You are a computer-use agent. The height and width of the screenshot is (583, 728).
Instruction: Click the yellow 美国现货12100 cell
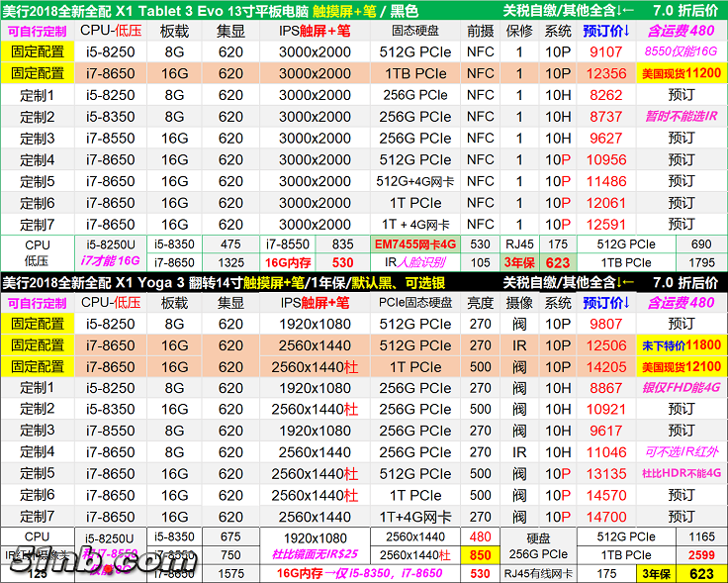(x=681, y=367)
